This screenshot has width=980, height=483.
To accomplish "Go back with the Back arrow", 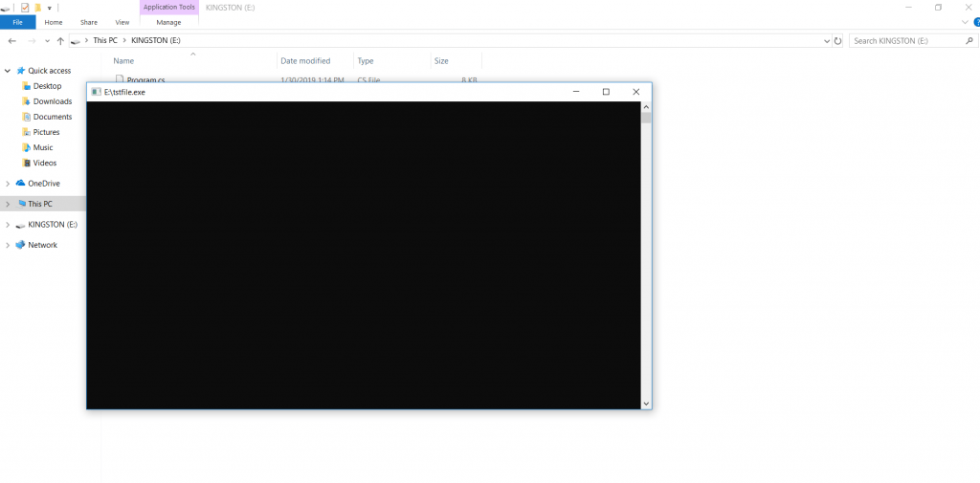I will coord(11,40).
